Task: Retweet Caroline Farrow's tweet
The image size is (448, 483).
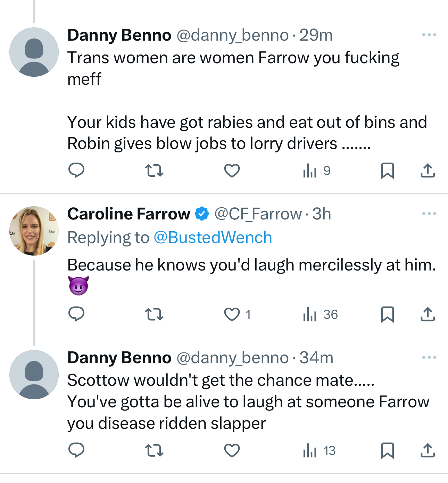Action: point(154,314)
